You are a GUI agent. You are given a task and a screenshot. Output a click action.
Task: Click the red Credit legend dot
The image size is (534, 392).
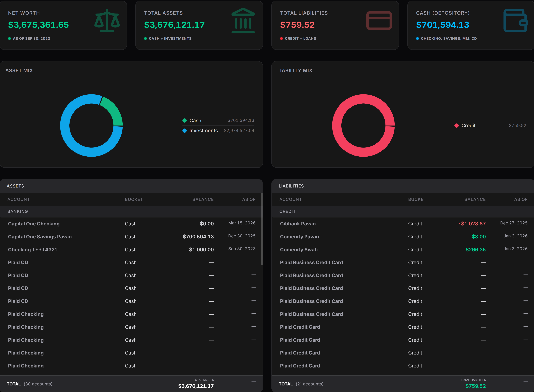click(456, 125)
